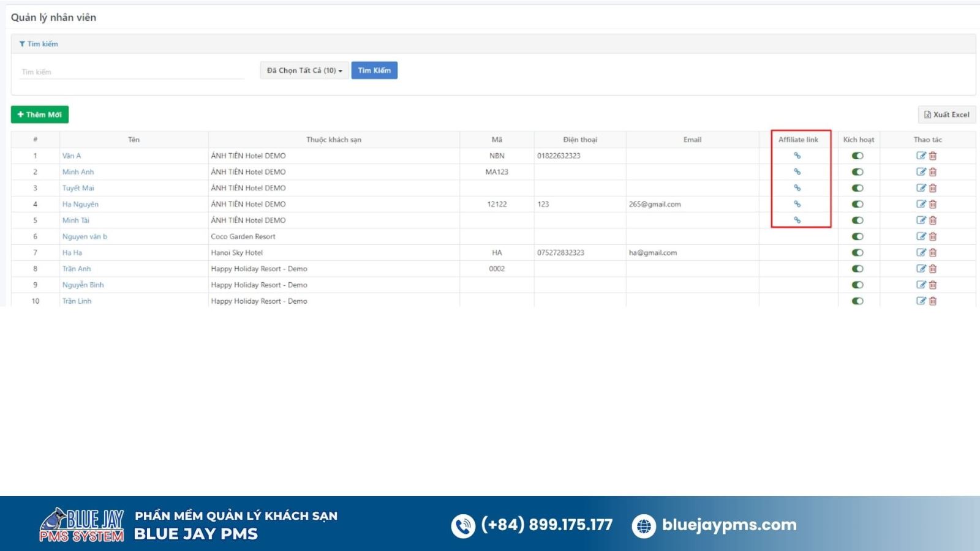Switch off activation for Nguyen văn b
This screenshot has width=980, height=551.
coord(858,236)
